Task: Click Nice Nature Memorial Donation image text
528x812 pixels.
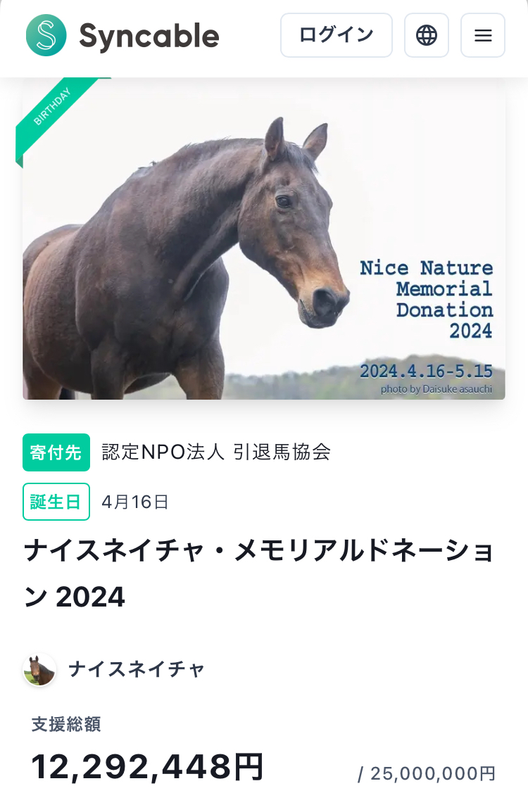Action: (427, 299)
